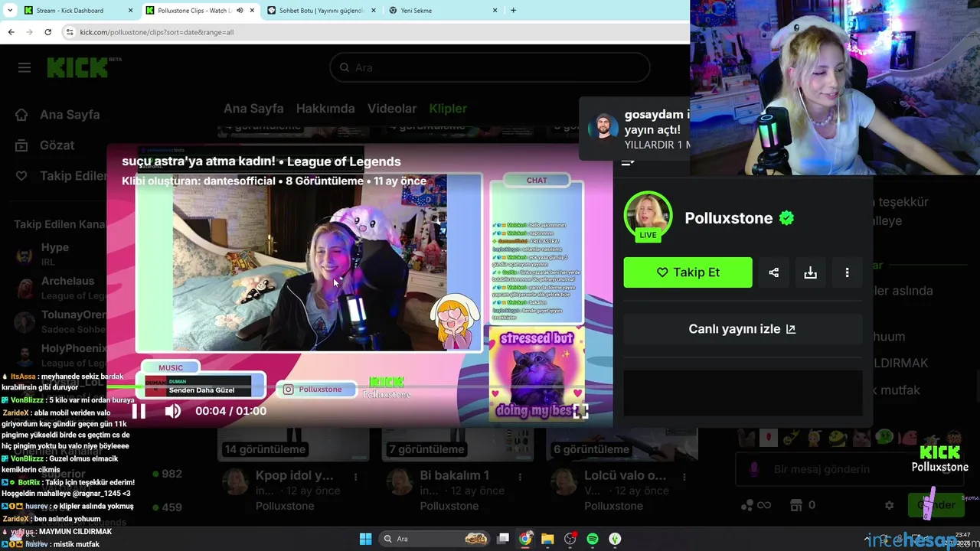Open Spotify from the taskbar
This screenshot has height=551, width=980.
(592, 539)
